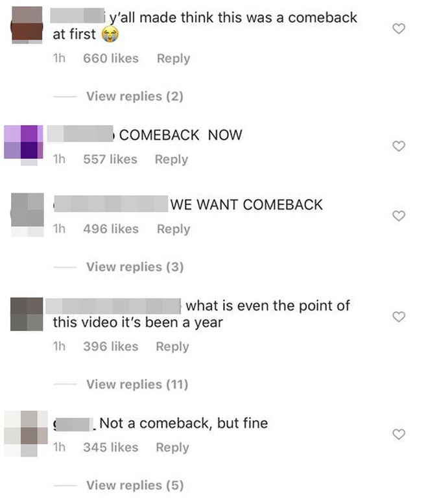The image size is (428, 504).
Task: Open avatar beside 'Not a comeback, but fine'
Action: pos(26,433)
